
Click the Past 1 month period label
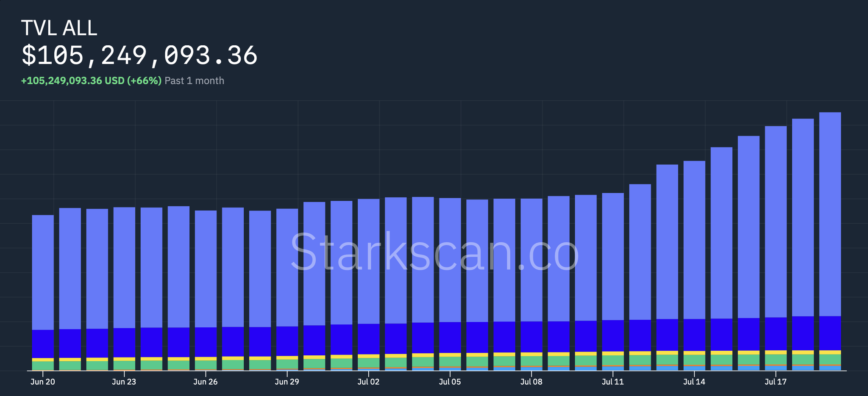point(194,80)
